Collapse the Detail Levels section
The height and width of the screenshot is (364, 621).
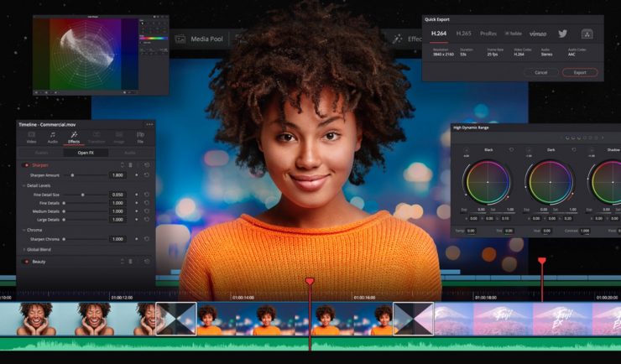[x=24, y=185]
